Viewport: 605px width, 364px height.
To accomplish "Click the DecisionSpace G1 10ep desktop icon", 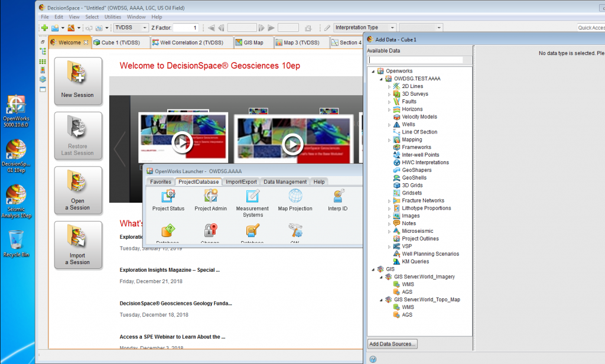I will 16,156.
